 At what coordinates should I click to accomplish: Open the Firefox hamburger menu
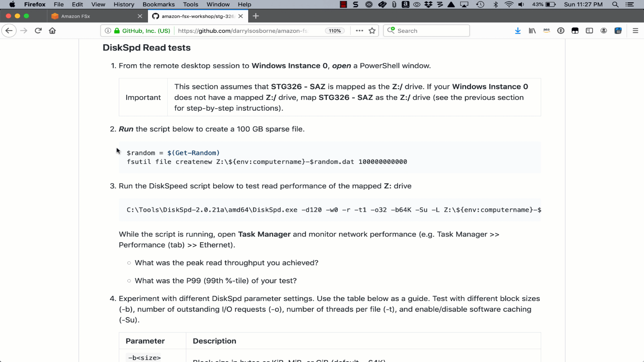pos(635,31)
